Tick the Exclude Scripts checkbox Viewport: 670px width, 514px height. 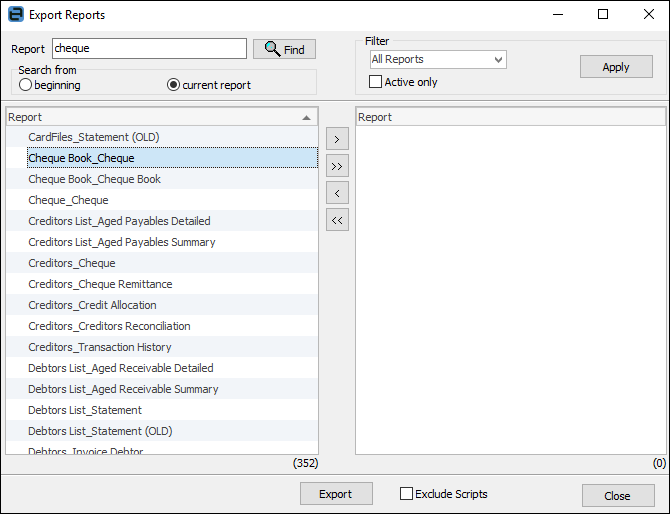click(406, 493)
